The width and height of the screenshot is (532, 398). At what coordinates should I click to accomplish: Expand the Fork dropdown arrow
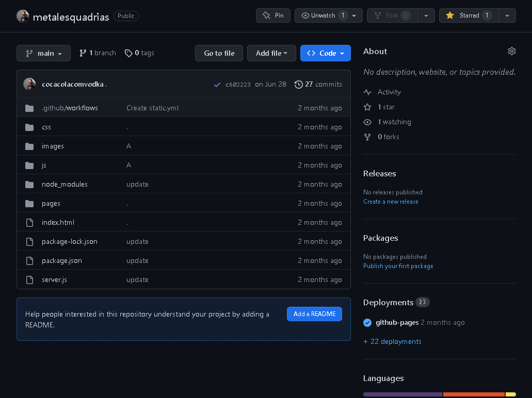[x=426, y=15]
